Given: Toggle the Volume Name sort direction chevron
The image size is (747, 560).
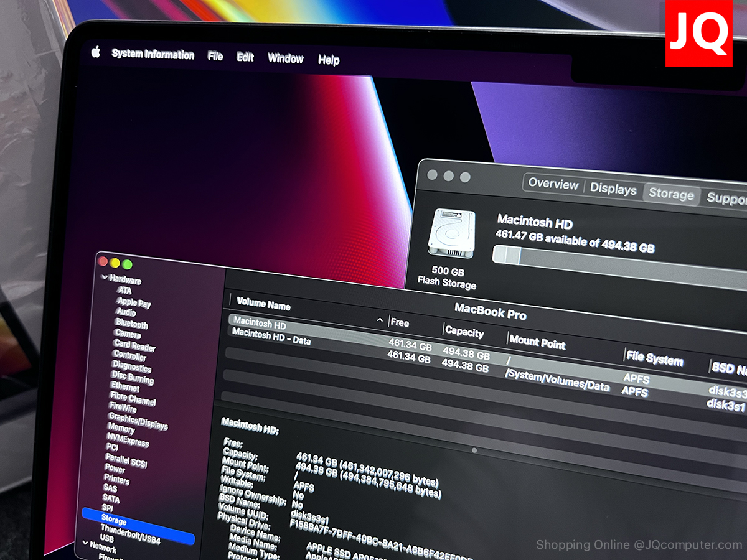Looking at the screenshot, I should (x=380, y=321).
